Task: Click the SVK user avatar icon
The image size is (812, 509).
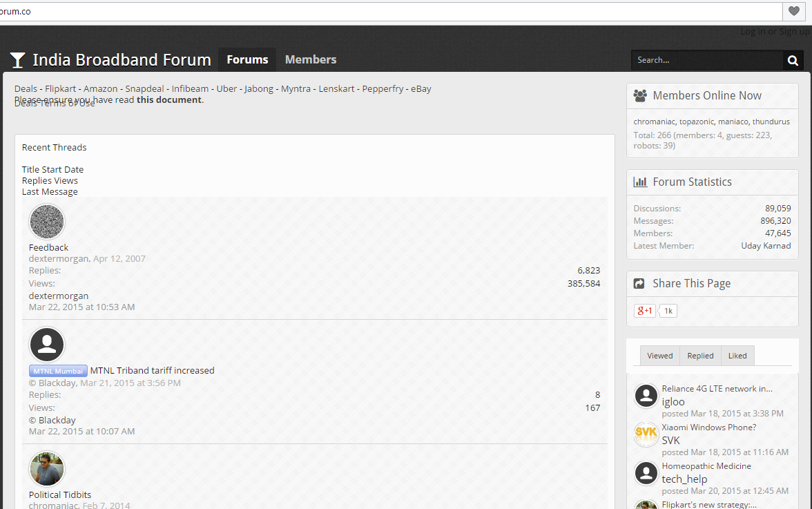Action: (646, 434)
